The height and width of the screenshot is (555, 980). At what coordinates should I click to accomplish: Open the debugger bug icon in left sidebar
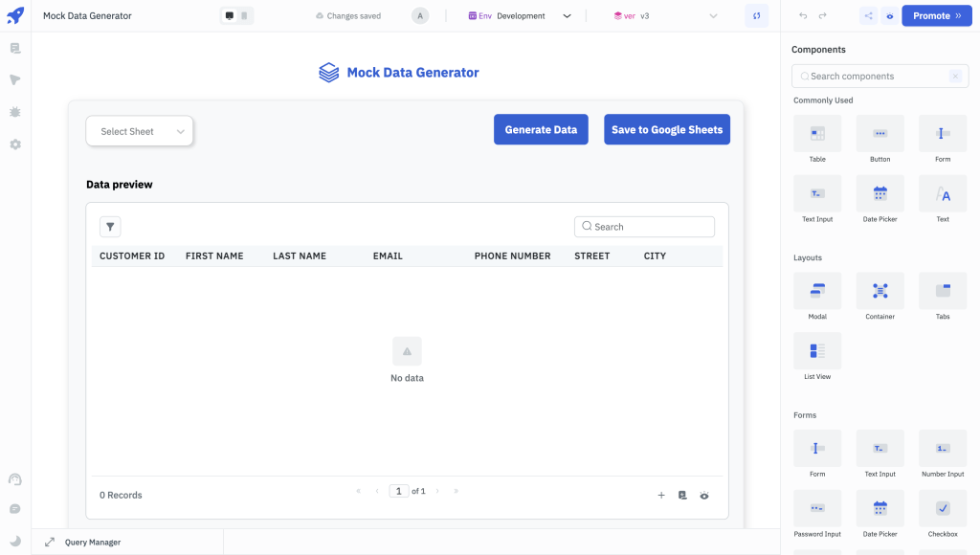point(15,112)
